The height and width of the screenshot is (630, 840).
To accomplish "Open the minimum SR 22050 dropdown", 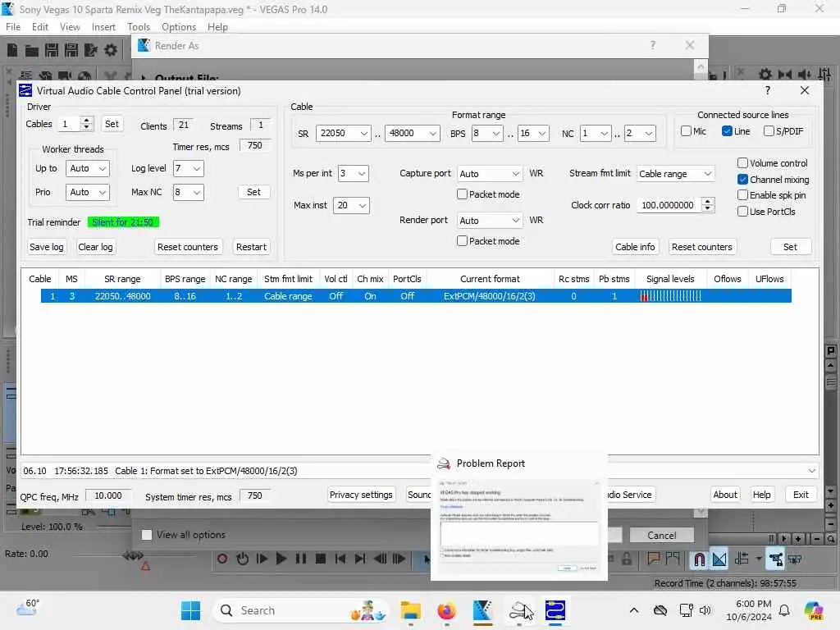I will click(343, 133).
